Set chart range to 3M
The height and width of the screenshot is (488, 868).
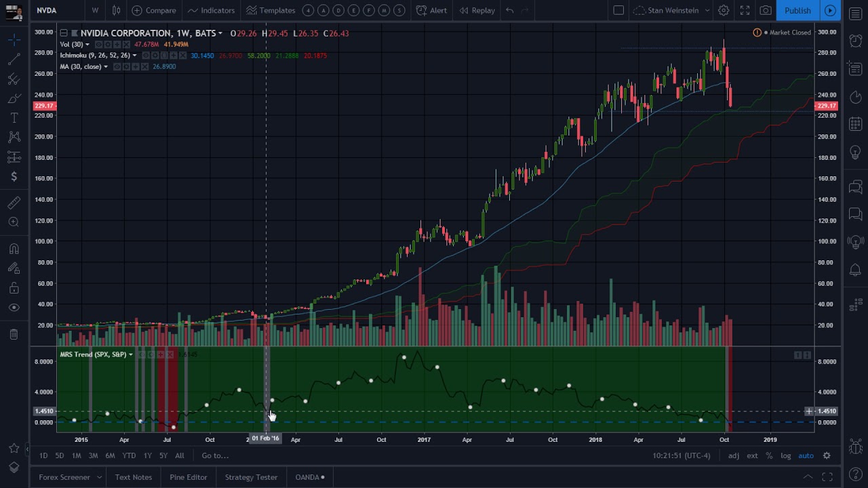93,455
